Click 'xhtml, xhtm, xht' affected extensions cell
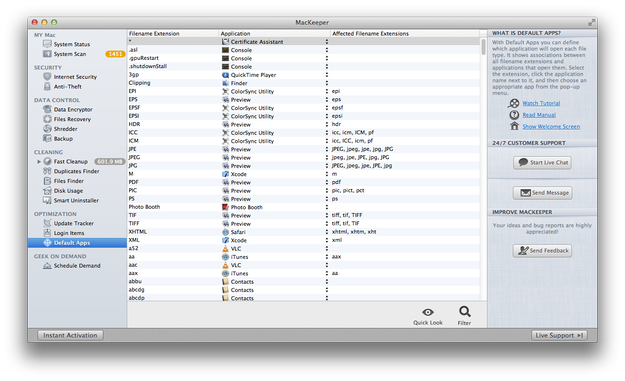This screenshot has height=381, width=625. tap(354, 232)
